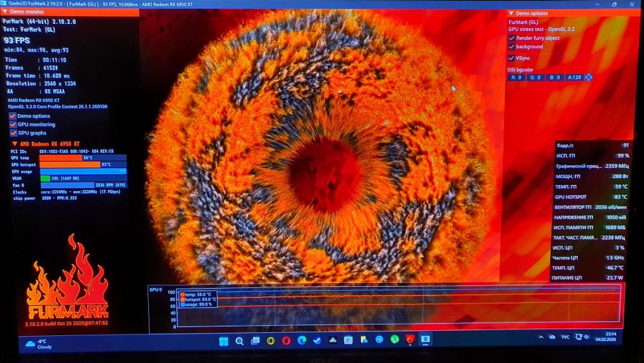
Task: Collapse the AMD Radeon RX 6950 XT section
Action: pos(14,144)
